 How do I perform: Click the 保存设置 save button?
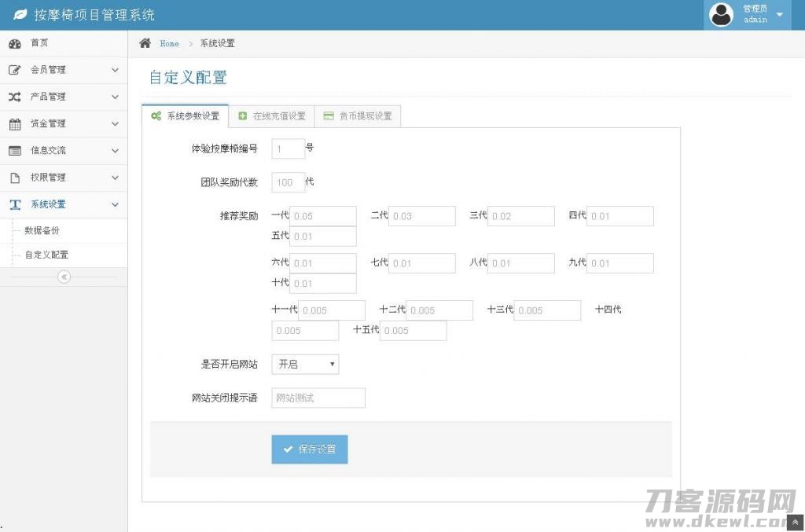point(309,449)
